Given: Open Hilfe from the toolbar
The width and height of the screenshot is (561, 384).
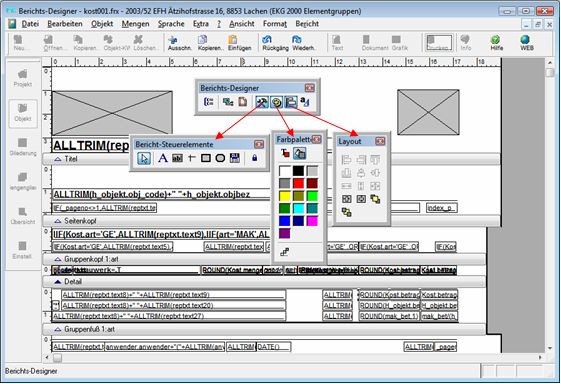Looking at the screenshot, I should (x=496, y=43).
